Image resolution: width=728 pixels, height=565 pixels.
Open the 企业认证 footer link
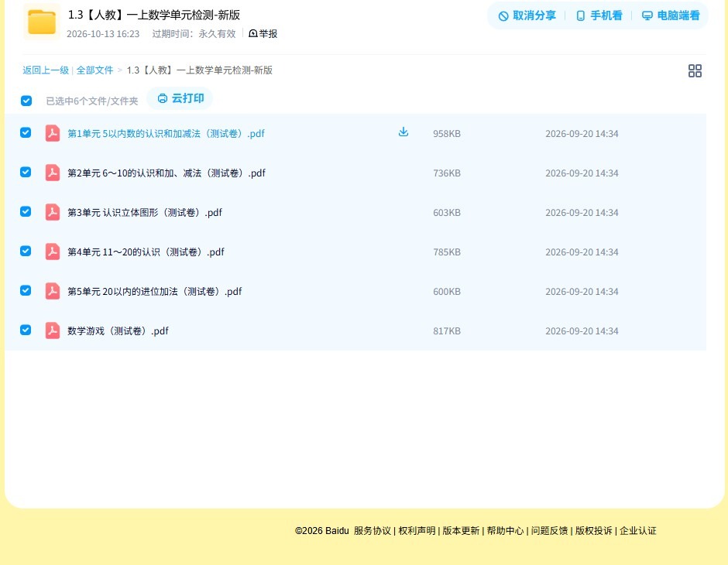tap(638, 531)
